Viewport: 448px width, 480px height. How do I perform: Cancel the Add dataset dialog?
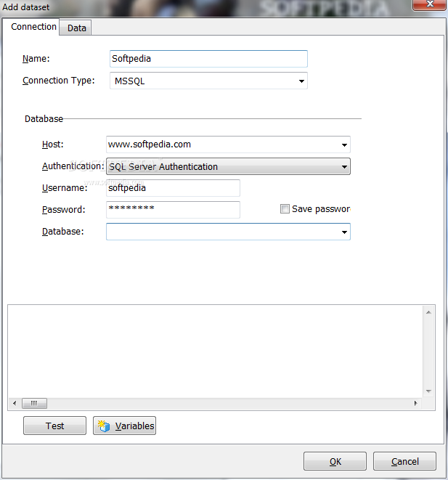coord(404,461)
